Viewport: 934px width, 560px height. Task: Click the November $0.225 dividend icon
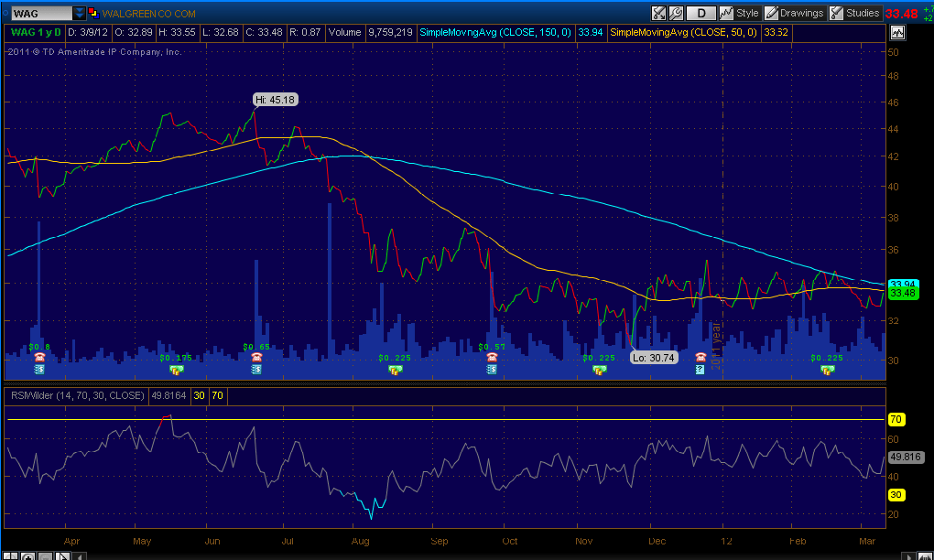coord(599,370)
